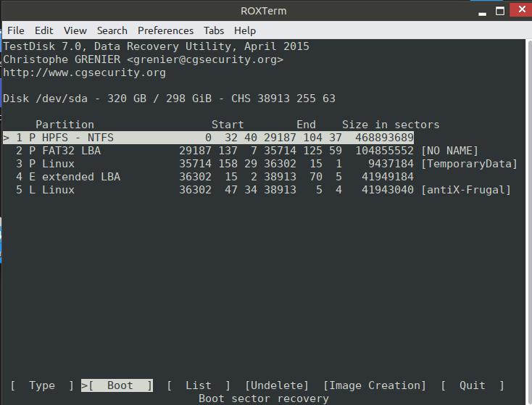Select the Quit option
This screenshot has height=405, width=532.
(473, 385)
